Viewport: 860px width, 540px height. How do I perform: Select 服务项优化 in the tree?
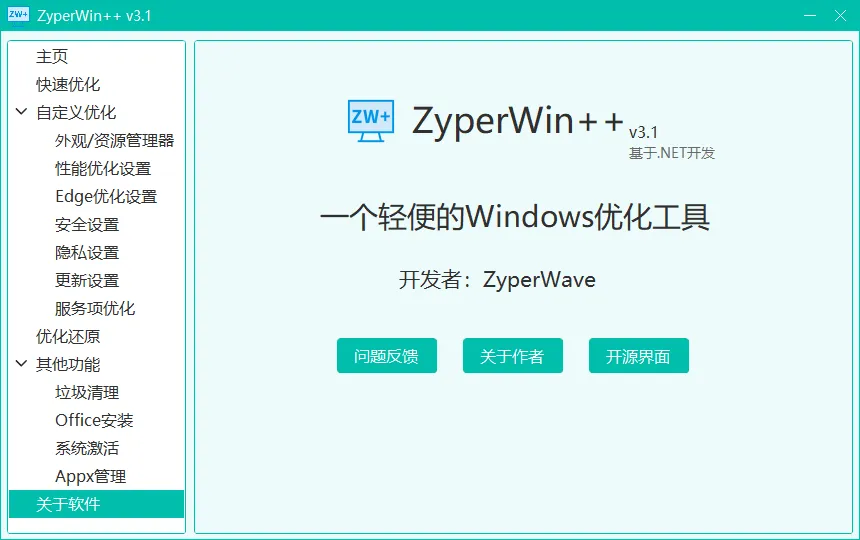(x=95, y=309)
